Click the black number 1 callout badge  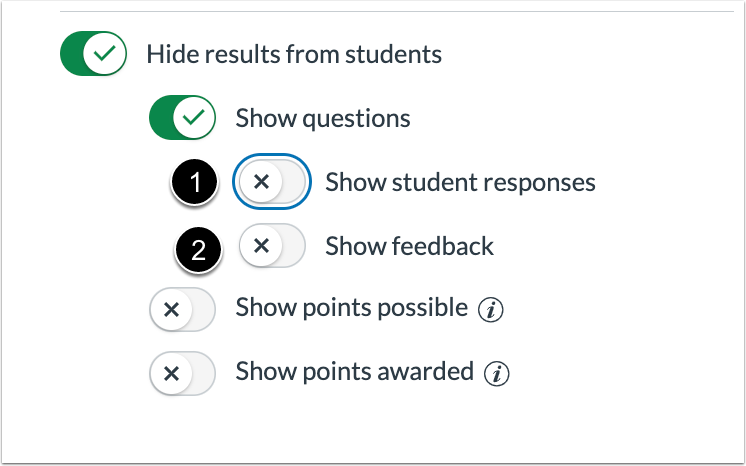point(195,182)
